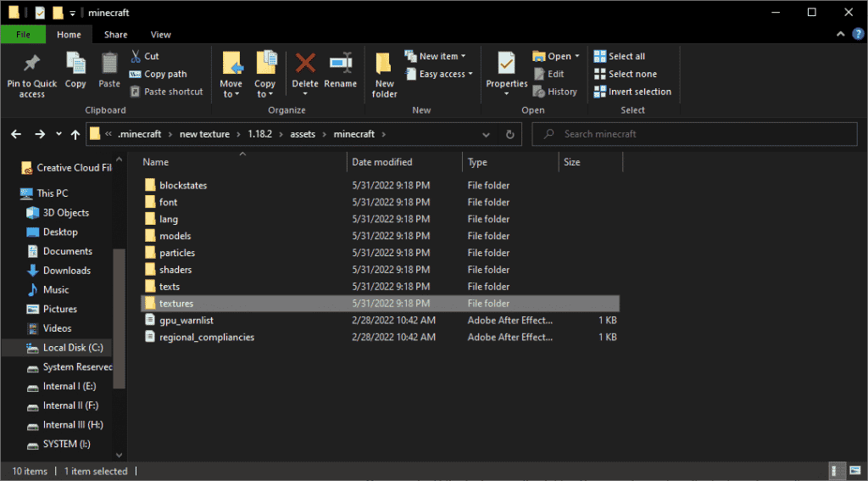Screen dimensions: 868x481
Task: Sort by the Name column header
Action: (x=242, y=162)
